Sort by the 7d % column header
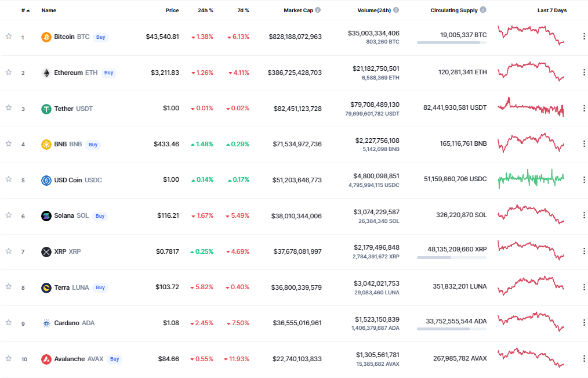This screenshot has width=588, height=378. 243,10
